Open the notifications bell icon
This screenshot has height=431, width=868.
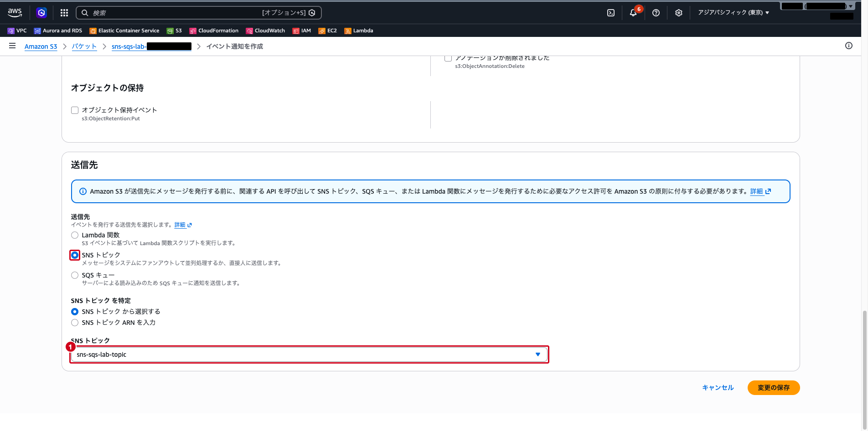point(633,13)
